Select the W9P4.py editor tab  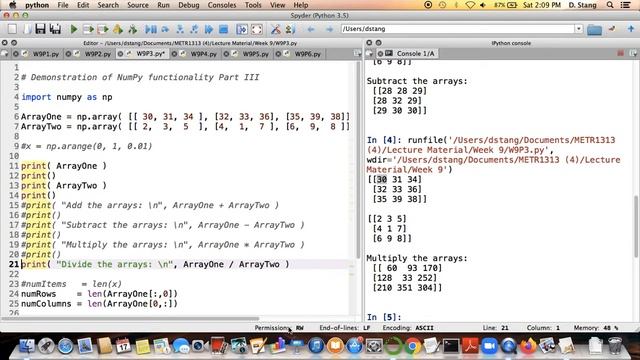click(203, 53)
